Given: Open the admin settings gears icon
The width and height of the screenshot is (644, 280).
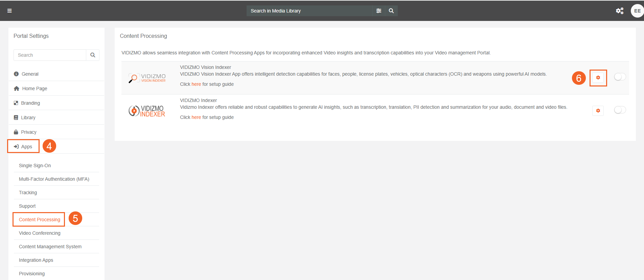Looking at the screenshot, I should 619,11.
